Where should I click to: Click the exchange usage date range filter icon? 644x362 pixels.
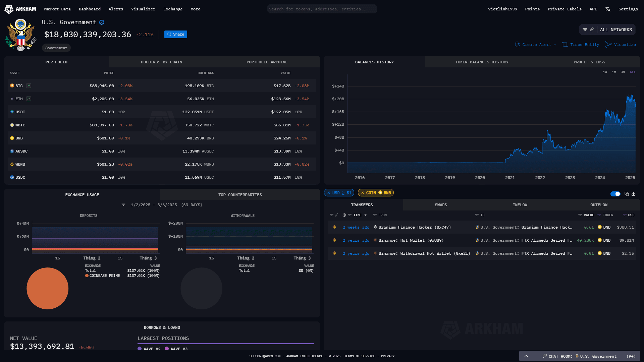pos(123,205)
